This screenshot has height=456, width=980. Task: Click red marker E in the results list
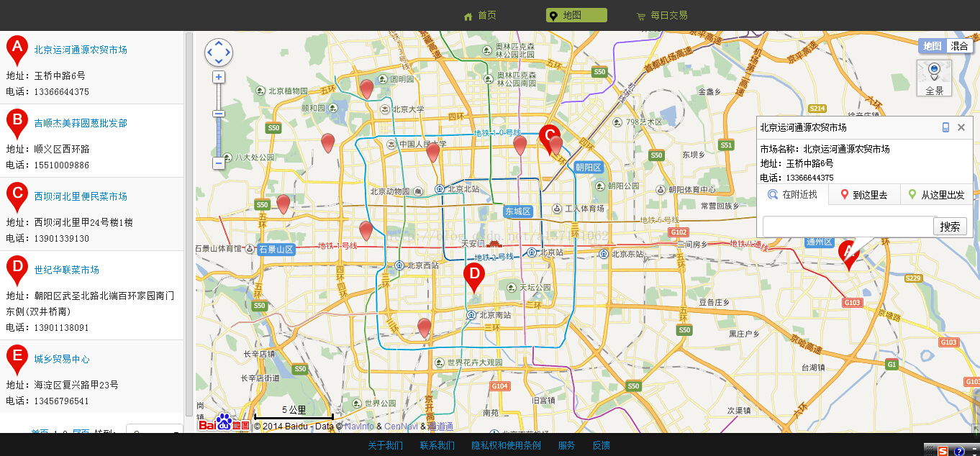pyautogui.click(x=17, y=360)
